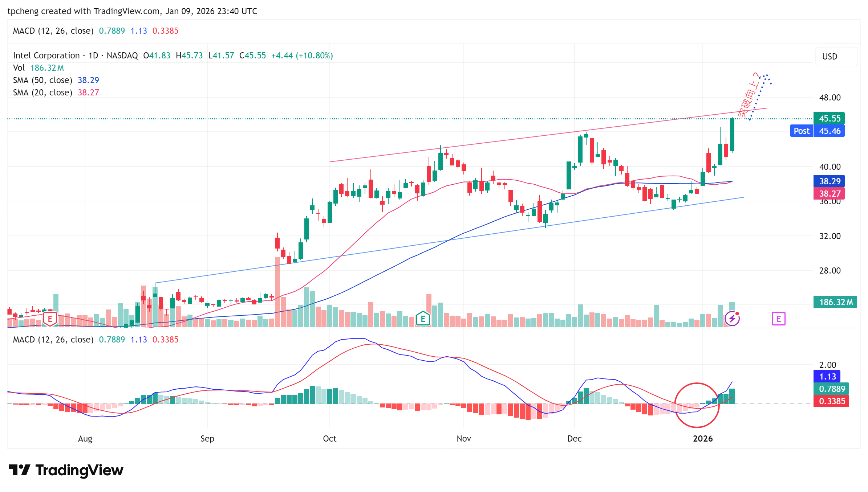Click the red earnings E marker in August

(50, 319)
